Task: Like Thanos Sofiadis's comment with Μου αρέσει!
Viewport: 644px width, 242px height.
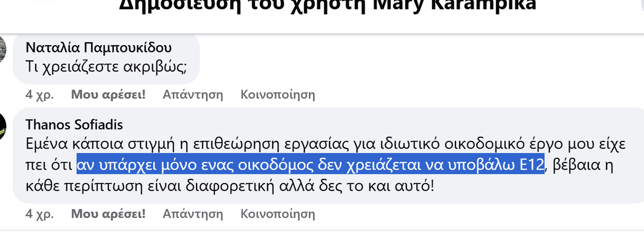Action: pyautogui.click(x=108, y=214)
